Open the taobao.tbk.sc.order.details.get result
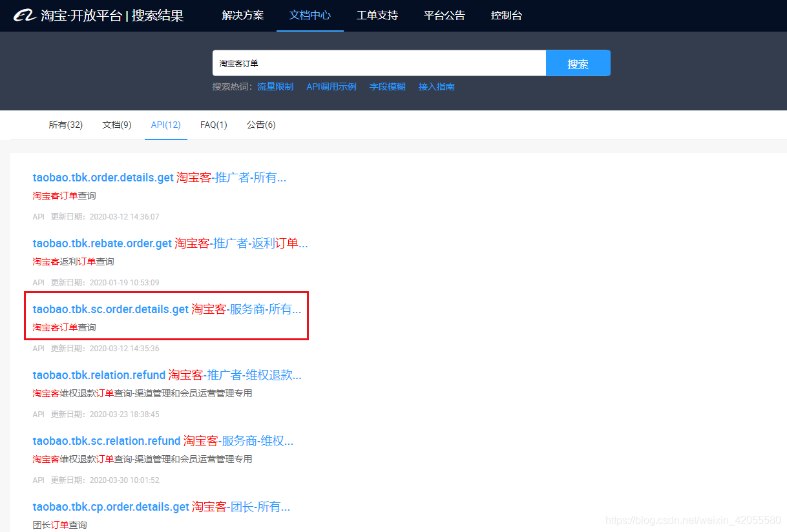The image size is (787, 532). point(167,309)
